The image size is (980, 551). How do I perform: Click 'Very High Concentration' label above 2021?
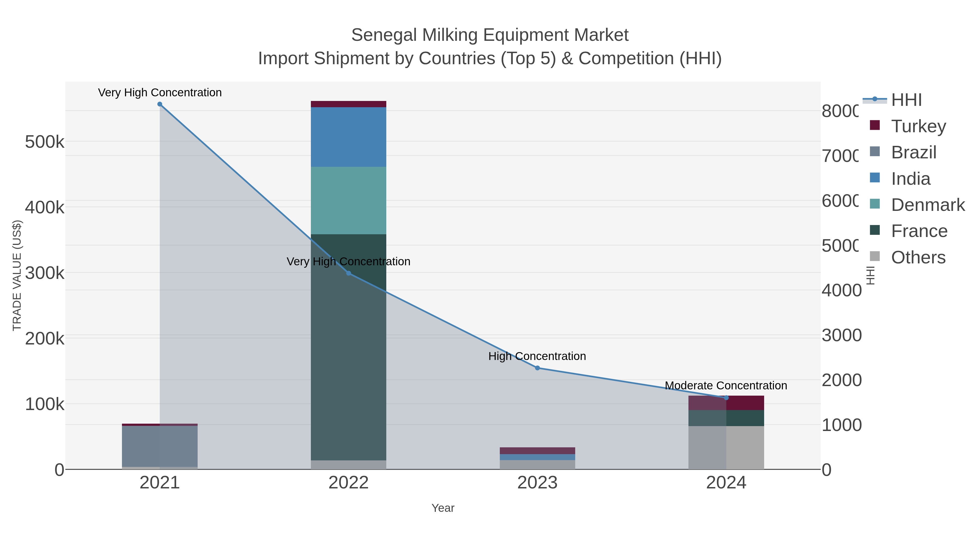tap(160, 93)
